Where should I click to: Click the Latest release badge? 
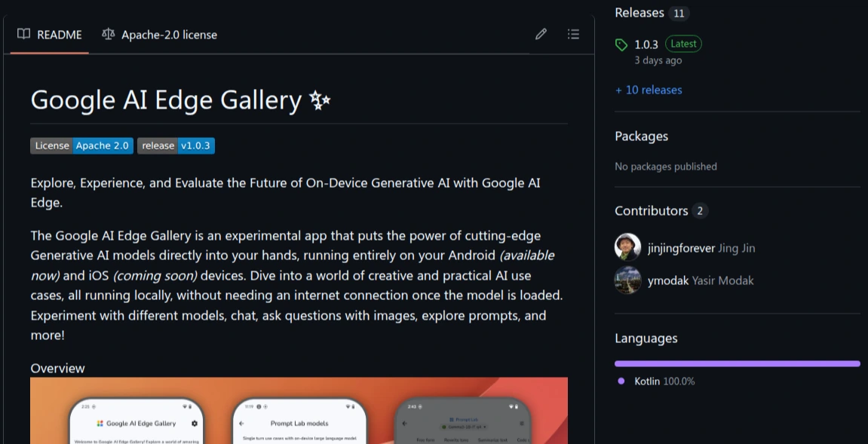[x=683, y=44]
